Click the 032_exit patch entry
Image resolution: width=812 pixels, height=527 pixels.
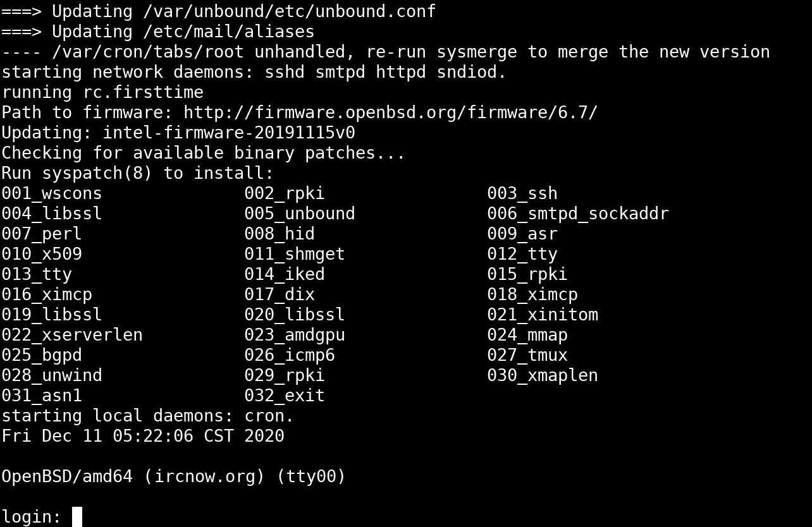(x=285, y=396)
